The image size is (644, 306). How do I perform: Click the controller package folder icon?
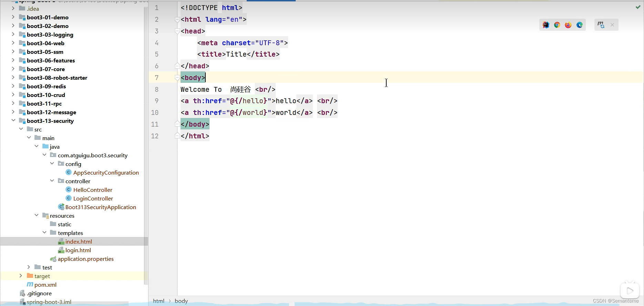coord(61,181)
